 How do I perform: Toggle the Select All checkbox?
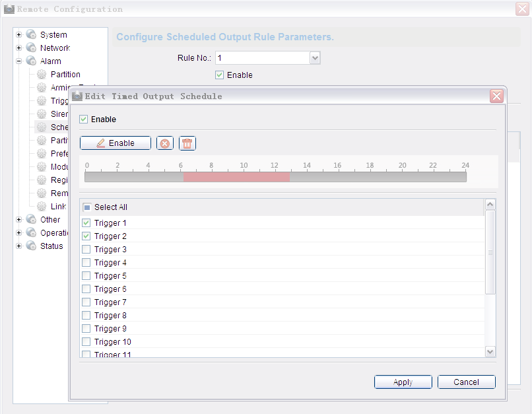[87, 207]
